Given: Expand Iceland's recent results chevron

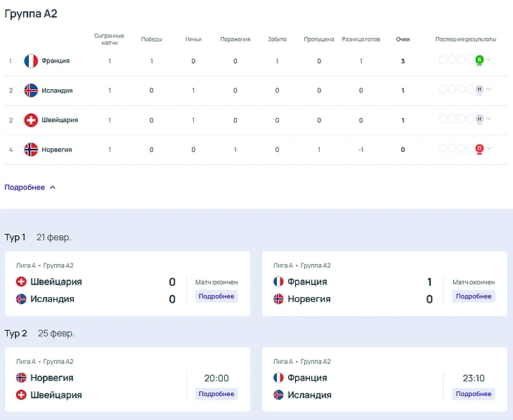Looking at the screenshot, I should [489, 89].
